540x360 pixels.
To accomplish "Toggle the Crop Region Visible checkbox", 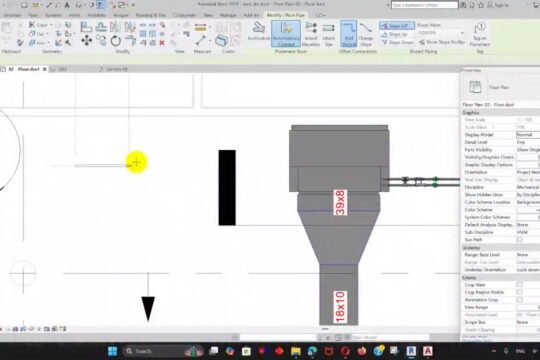I will click(520, 292).
